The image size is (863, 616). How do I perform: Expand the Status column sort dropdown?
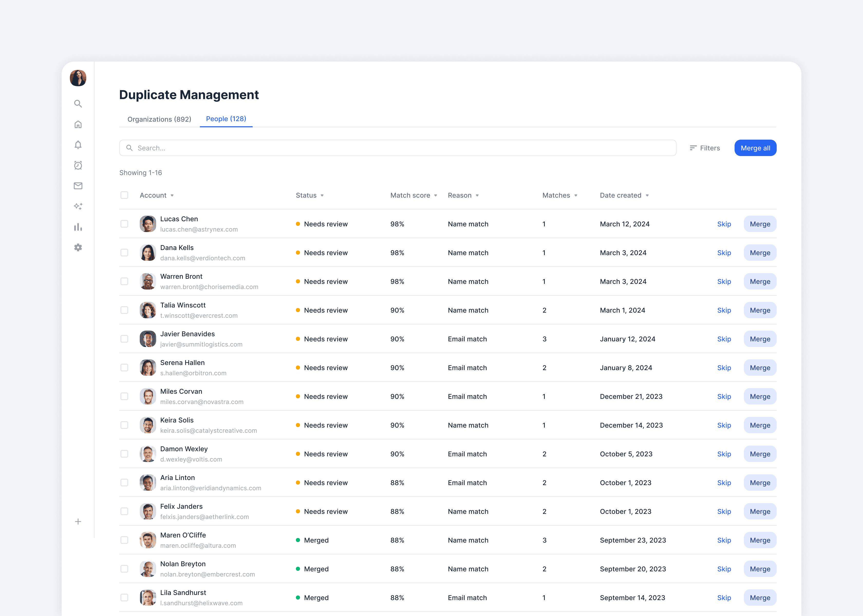322,195
